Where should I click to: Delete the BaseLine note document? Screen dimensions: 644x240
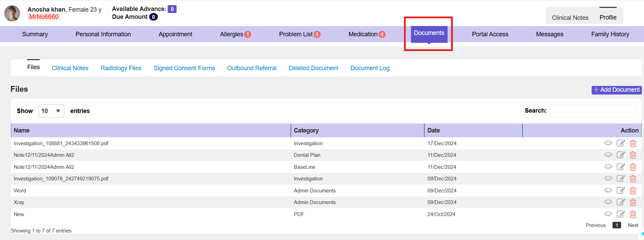point(633,167)
